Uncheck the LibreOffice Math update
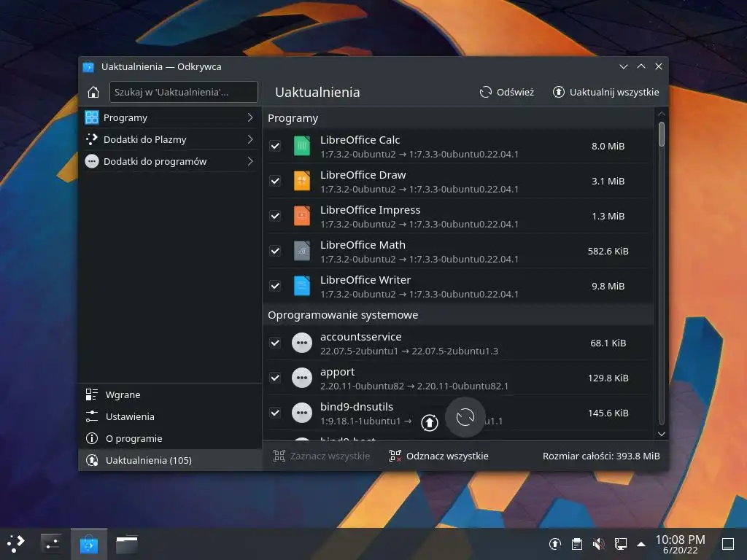 point(275,251)
